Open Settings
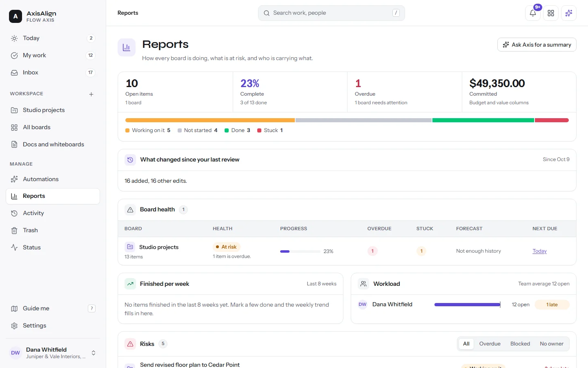The height and width of the screenshot is (368, 588). (x=53, y=325)
